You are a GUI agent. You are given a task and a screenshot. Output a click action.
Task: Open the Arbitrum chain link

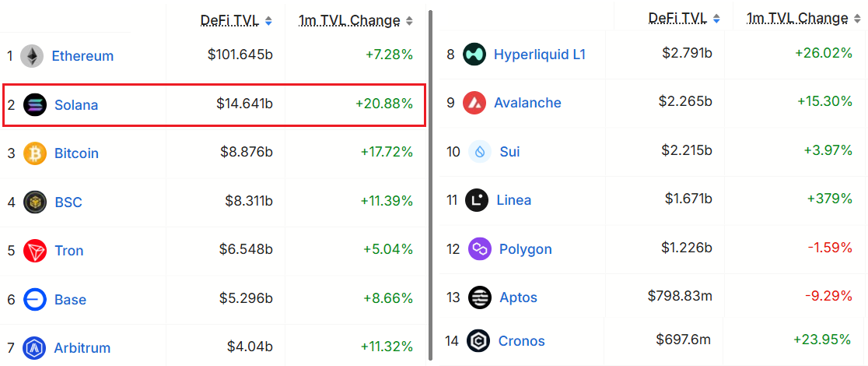tap(82, 348)
